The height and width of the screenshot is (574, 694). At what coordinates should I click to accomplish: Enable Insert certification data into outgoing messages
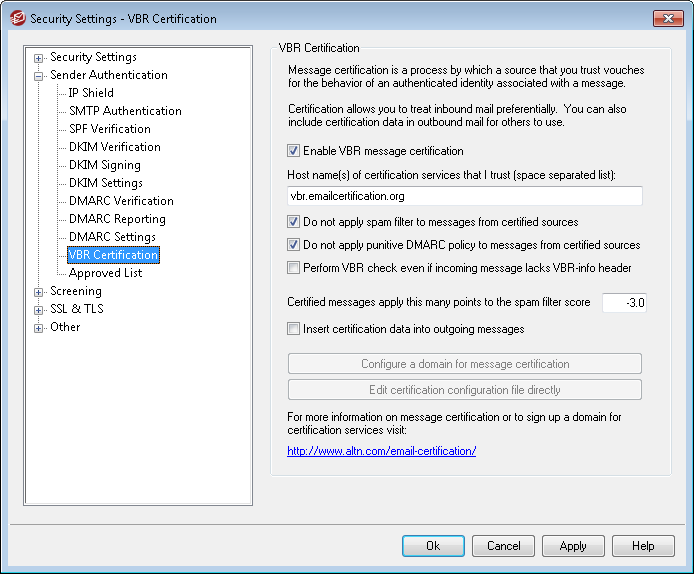(x=293, y=329)
